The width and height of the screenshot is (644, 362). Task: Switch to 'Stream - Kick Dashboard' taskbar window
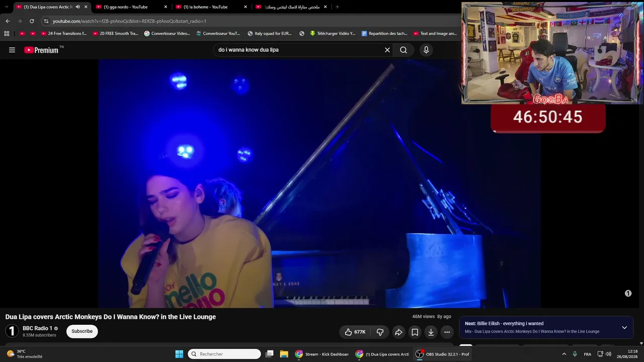tap(322, 354)
